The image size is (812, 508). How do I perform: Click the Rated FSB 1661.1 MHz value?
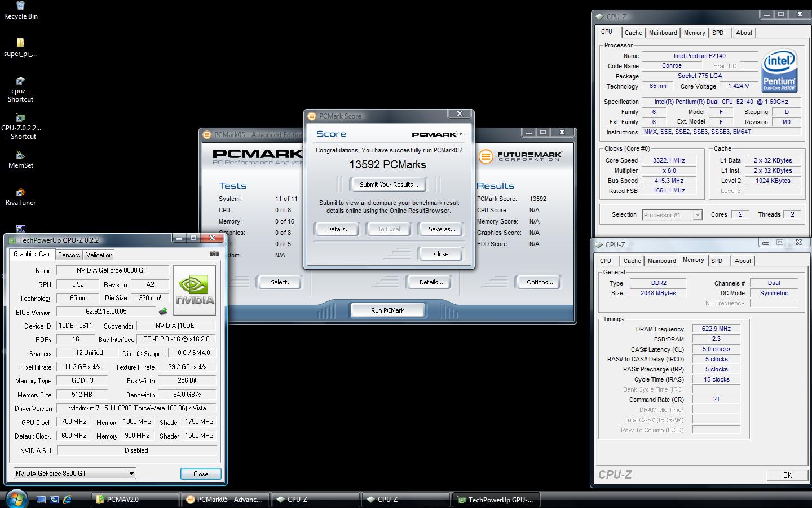point(669,191)
